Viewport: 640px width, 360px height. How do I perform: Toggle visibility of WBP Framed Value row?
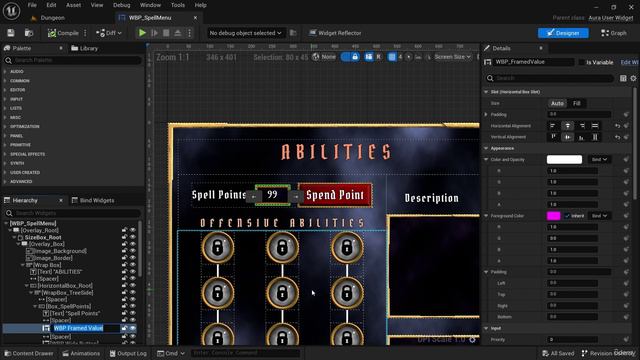tap(133, 328)
